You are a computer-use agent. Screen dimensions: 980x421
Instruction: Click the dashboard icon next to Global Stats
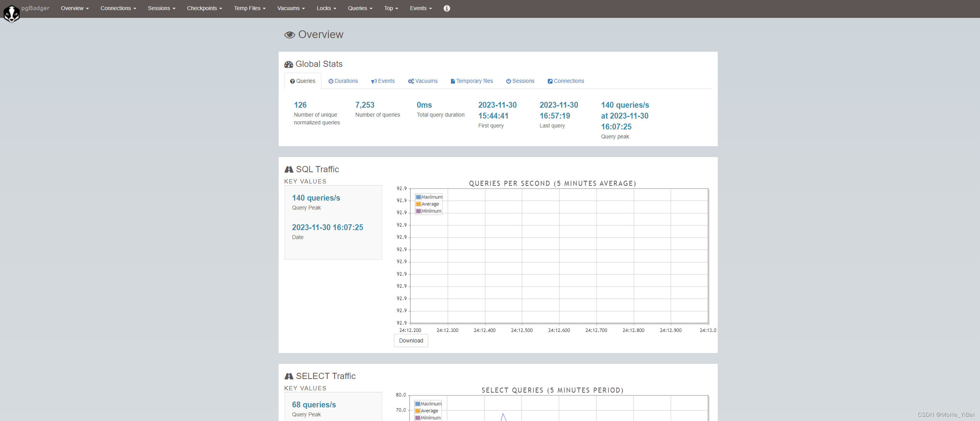[288, 65]
